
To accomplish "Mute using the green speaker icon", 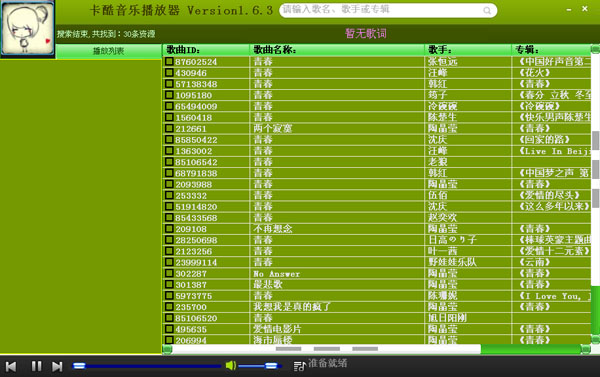I will click(x=231, y=366).
